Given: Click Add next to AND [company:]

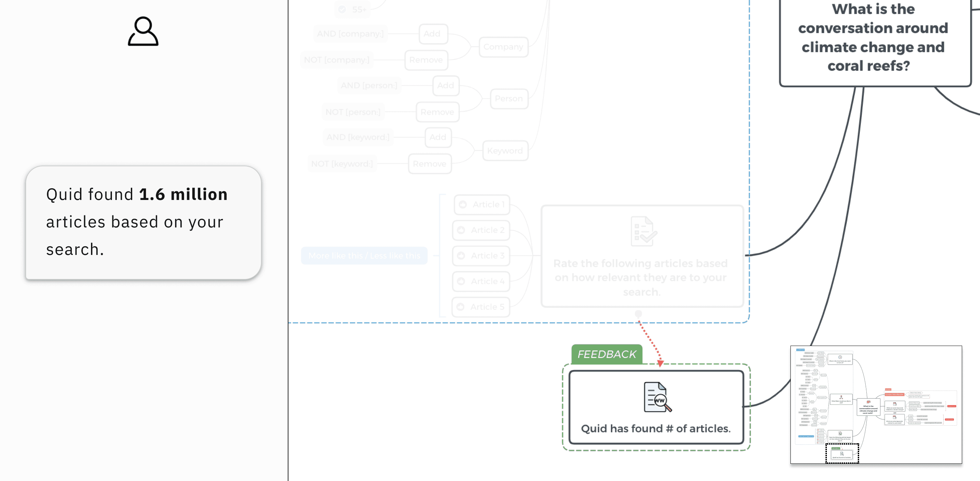Looking at the screenshot, I should [433, 34].
